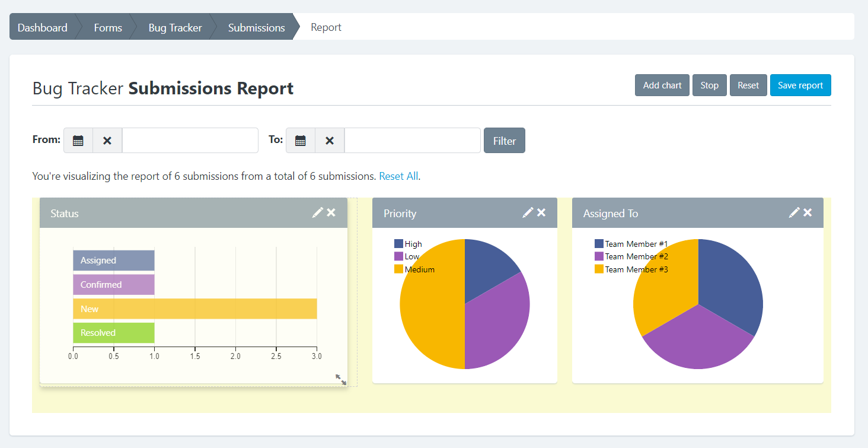Click the Save report button
Viewport: 868px width, 448px height.
click(800, 85)
